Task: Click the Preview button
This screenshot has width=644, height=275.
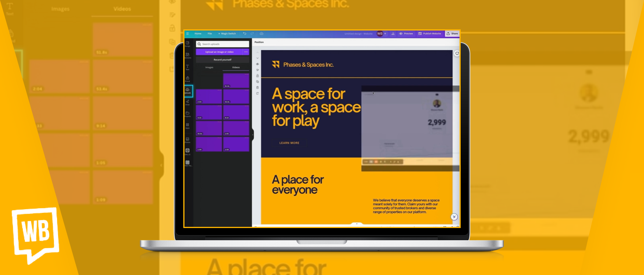Action: [x=406, y=34]
